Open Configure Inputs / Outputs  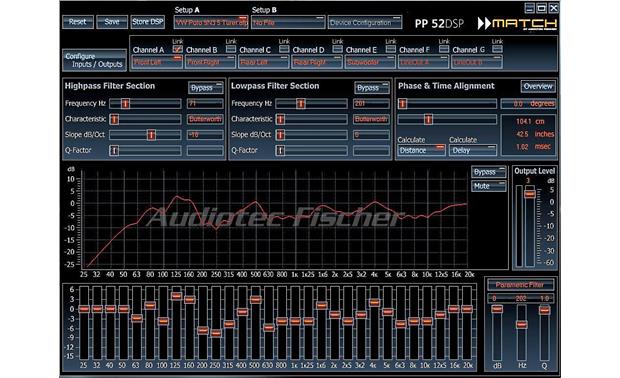point(95,60)
